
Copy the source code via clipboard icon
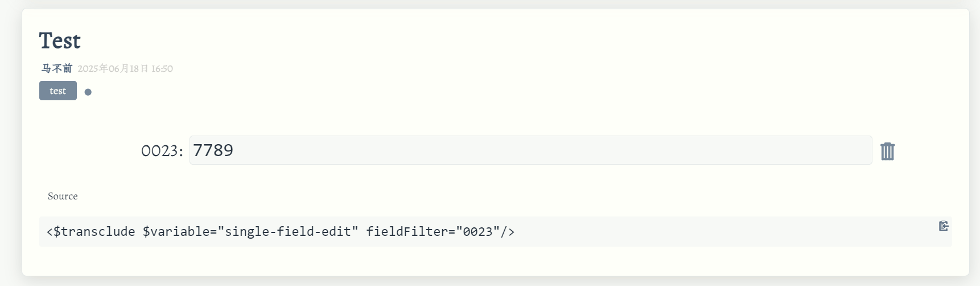(944, 226)
